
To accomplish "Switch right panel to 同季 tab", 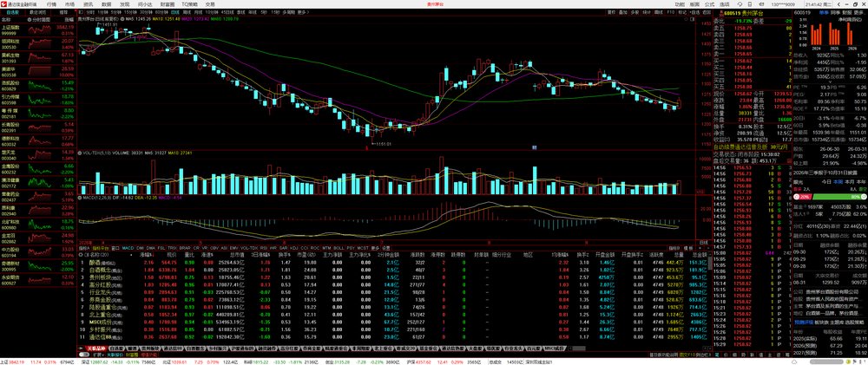I will click(x=835, y=13).
